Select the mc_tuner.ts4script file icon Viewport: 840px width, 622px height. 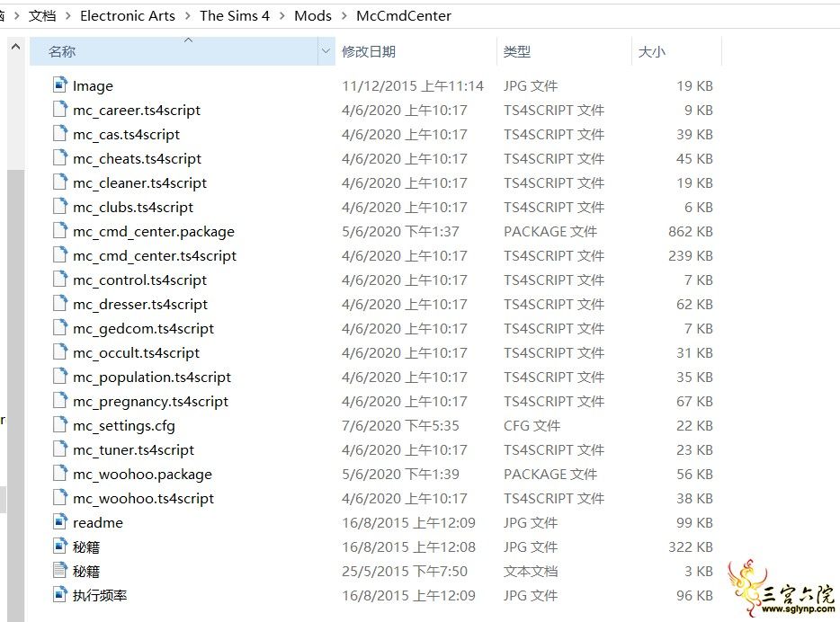pos(60,449)
